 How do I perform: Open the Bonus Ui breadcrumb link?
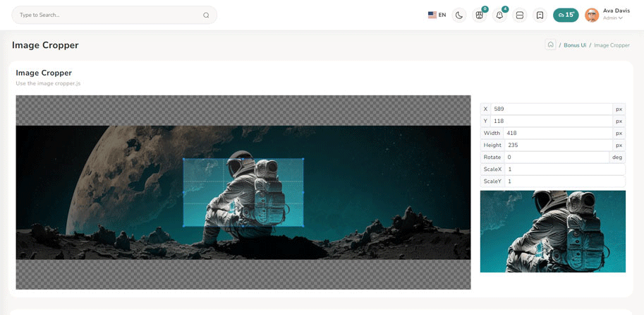point(575,45)
